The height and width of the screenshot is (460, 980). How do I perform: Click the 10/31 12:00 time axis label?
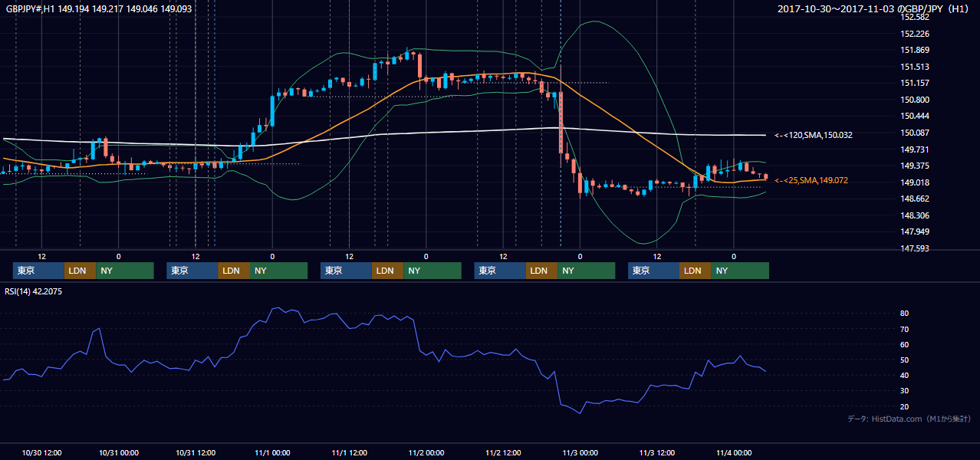(x=196, y=453)
